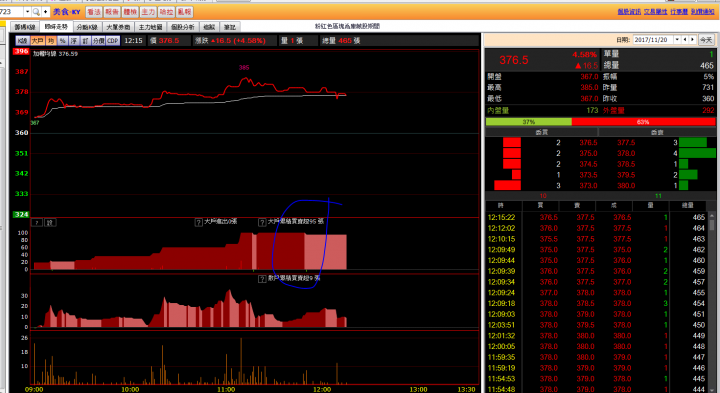This screenshot has width=720, height=393.
Task: Open the 大戶券商 tab
Action: (x=118, y=27)
